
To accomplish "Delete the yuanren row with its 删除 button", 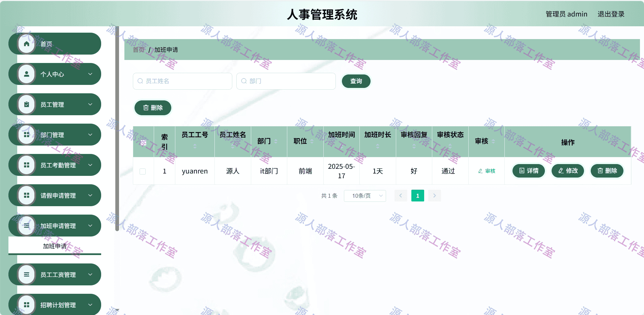I will pos(607,171).
